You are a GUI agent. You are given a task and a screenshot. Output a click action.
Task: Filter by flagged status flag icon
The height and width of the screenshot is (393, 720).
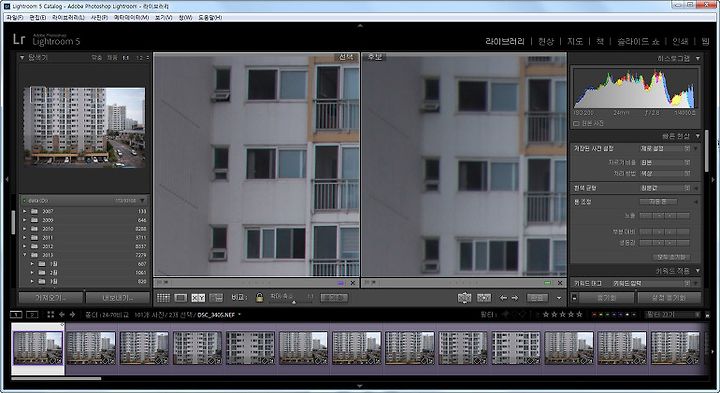[x=506, y=314]
